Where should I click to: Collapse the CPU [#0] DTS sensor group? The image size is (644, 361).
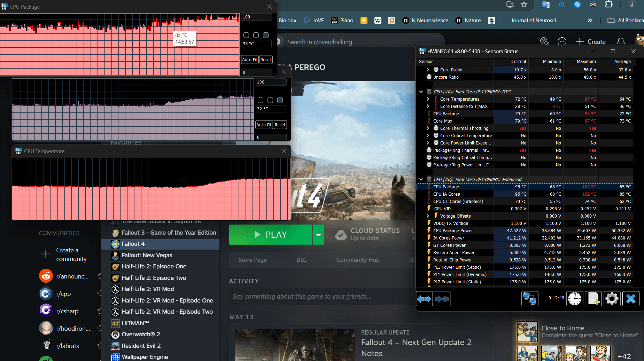pos(421,92)
